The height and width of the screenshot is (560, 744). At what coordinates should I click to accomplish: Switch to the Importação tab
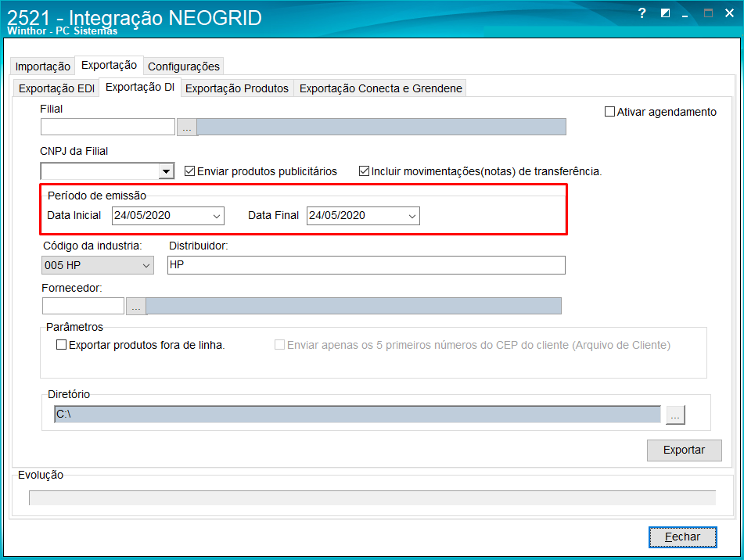(43, 66)
